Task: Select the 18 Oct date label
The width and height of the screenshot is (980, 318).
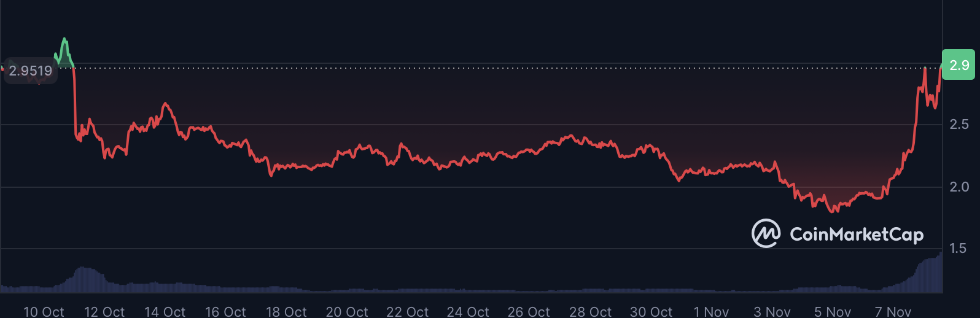Action: [x=286, y=312]
